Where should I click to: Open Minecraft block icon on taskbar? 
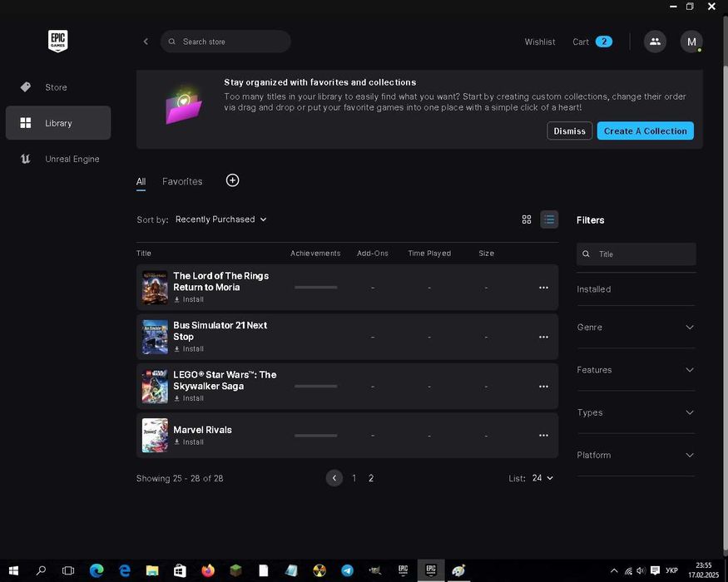[235, 570]
